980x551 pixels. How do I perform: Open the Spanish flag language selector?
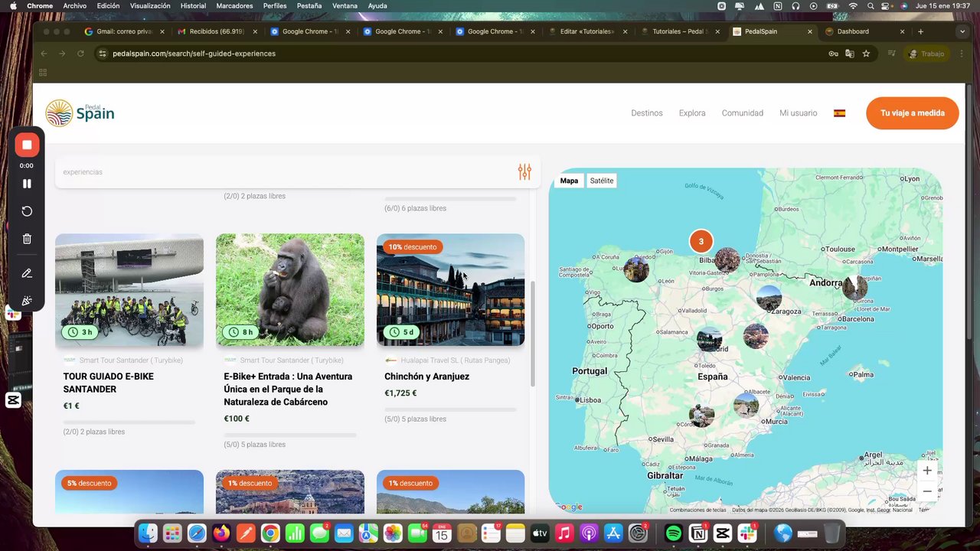[x=839, y=113]
